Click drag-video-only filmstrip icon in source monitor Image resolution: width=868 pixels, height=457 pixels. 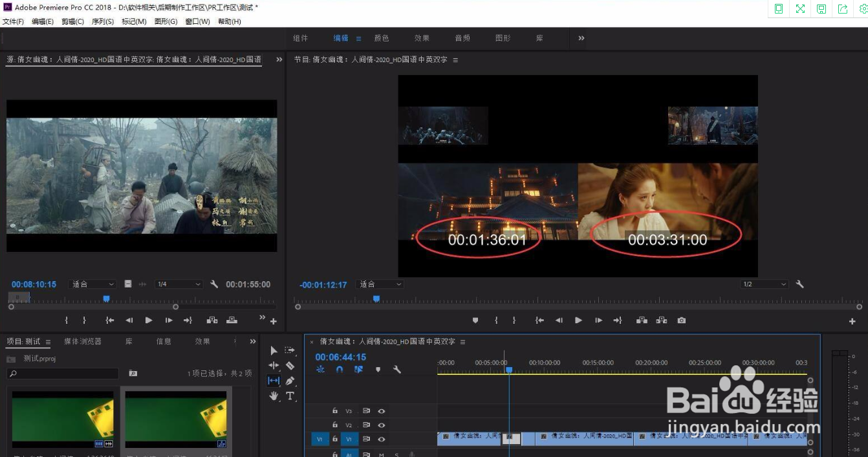pos(128,284)
